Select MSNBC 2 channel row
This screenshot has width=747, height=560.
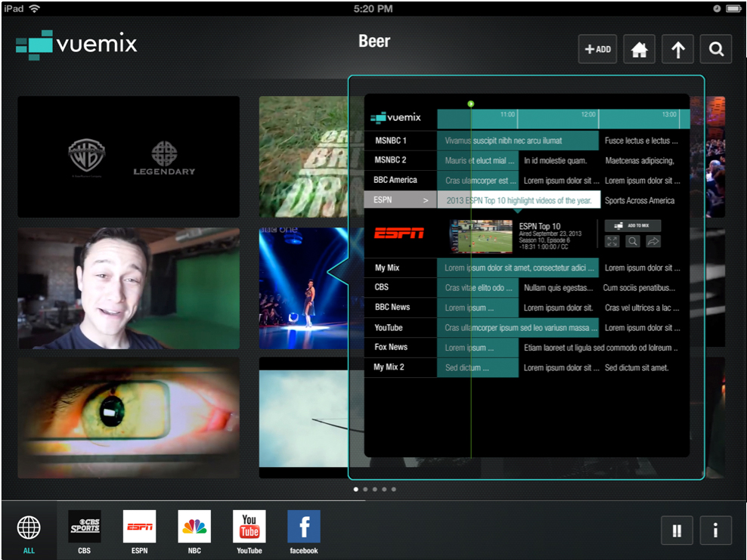coord(400,160)
